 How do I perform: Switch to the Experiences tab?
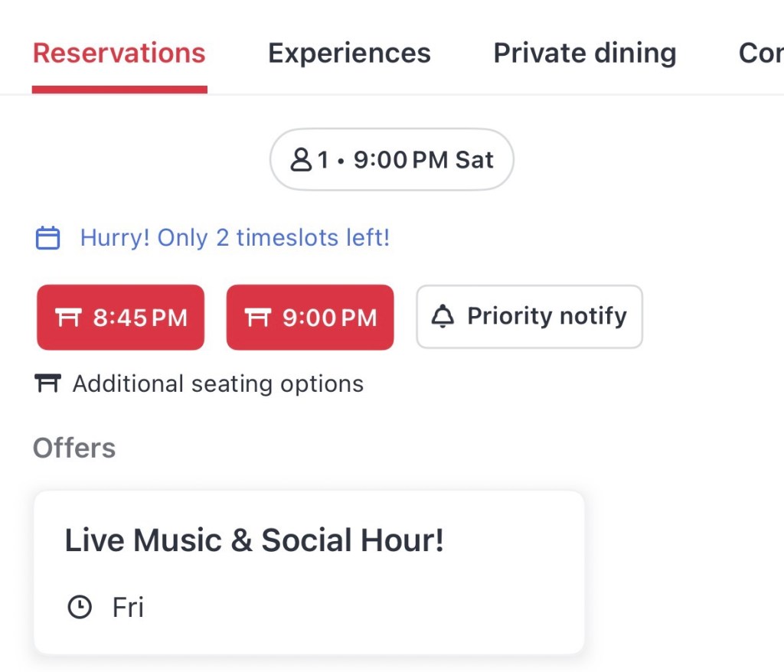pos(349,54)
